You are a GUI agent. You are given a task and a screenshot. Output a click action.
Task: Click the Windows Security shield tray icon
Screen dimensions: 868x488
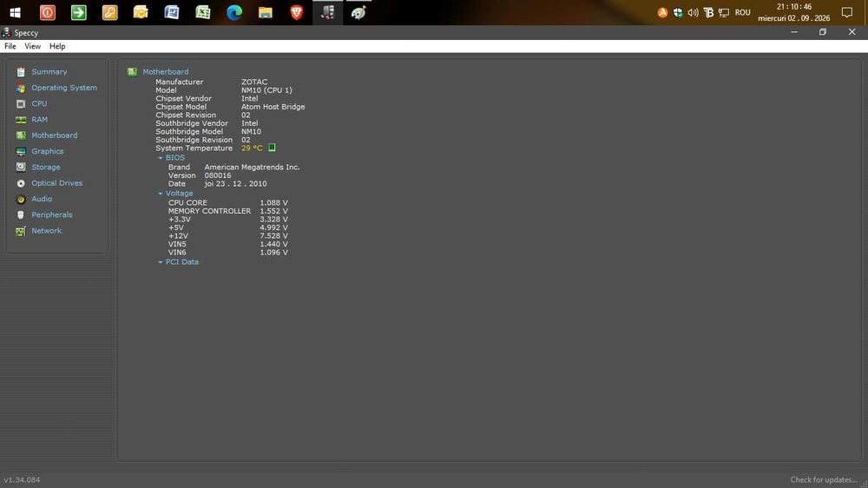pos(678,12)
